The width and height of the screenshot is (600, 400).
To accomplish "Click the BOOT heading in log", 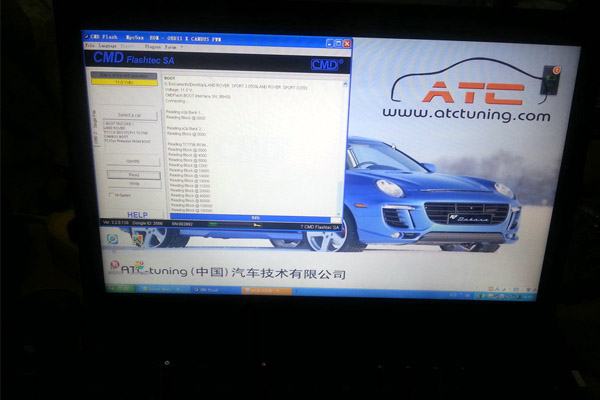I will 170,78.
